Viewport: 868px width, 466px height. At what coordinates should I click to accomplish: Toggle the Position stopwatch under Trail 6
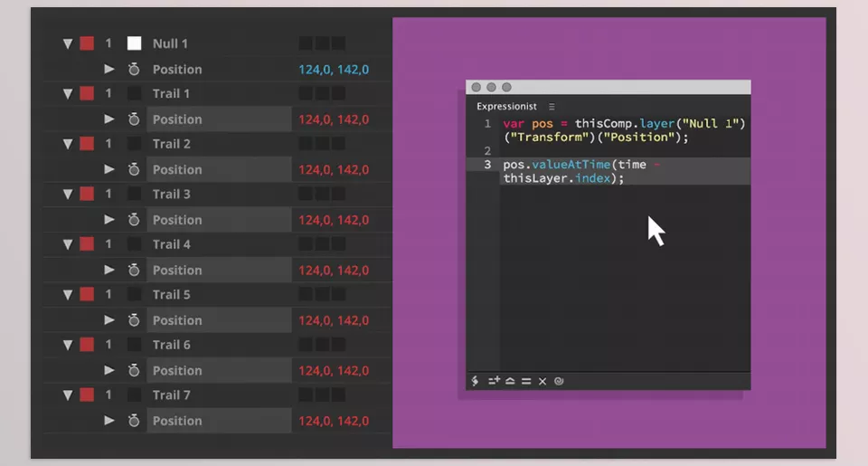(x=134, y=370)
